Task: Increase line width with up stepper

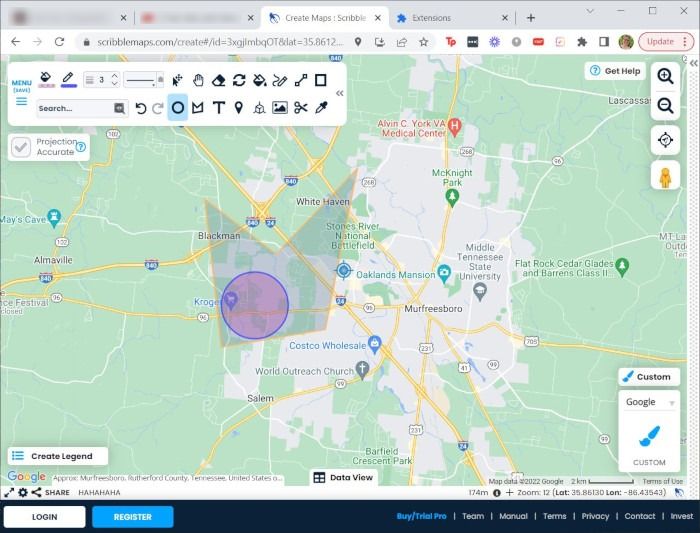Action: tap(115, 76)
